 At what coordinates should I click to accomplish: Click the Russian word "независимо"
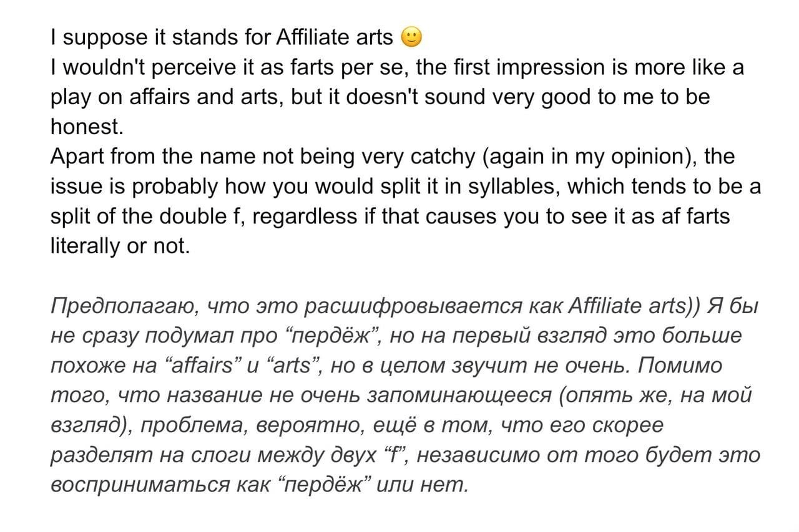click(476, 456)
